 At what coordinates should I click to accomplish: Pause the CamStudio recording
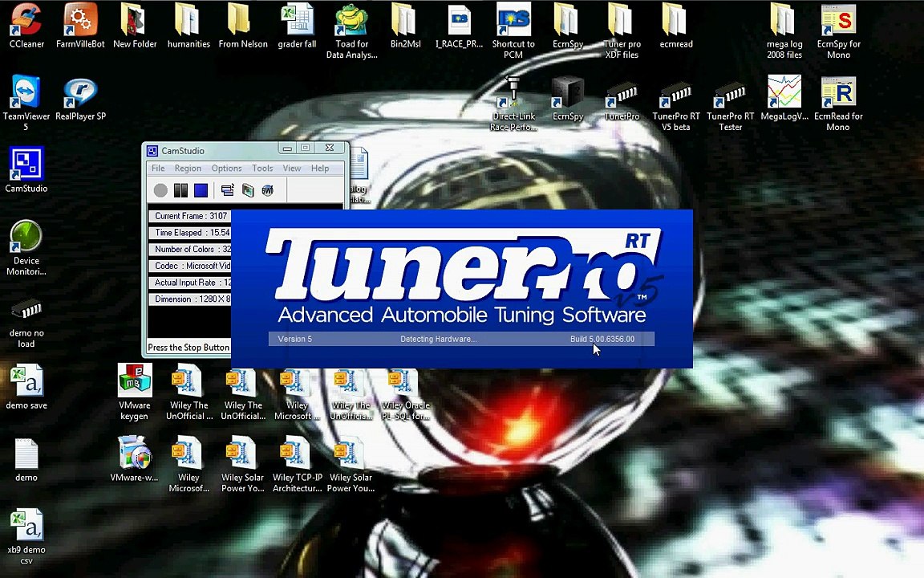pyautogui.click(x=181, y=190)
